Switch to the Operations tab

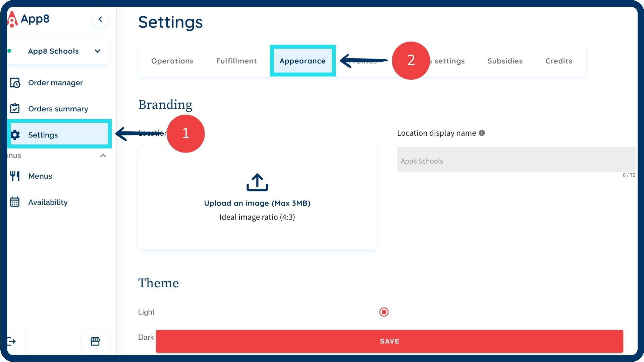[x=172, y=61]
